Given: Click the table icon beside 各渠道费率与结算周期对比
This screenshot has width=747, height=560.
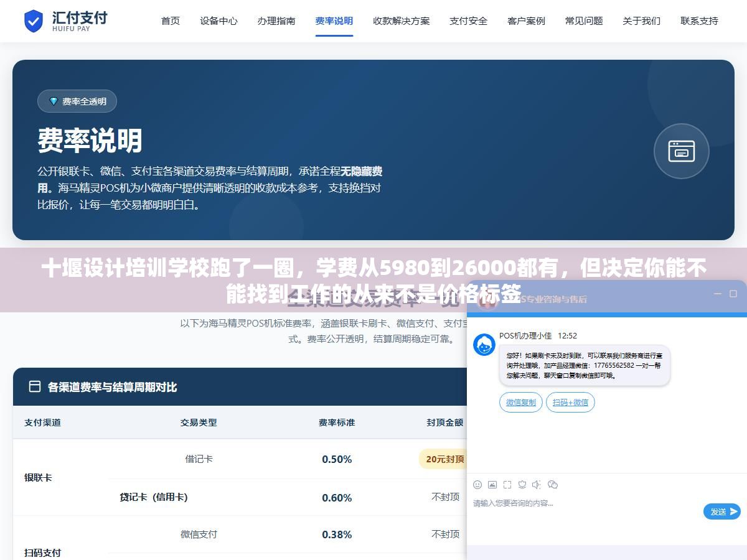Looking at the screenshot, I should (x=35, y=386).
